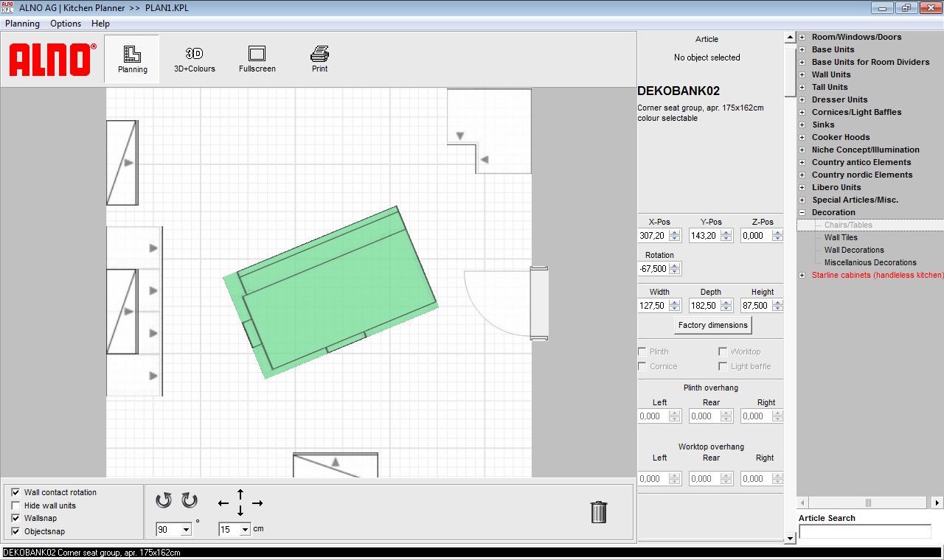Open the Options menu
Viewport: 944px width, 560px height.
pyautogui.click(x=66, y=24)
